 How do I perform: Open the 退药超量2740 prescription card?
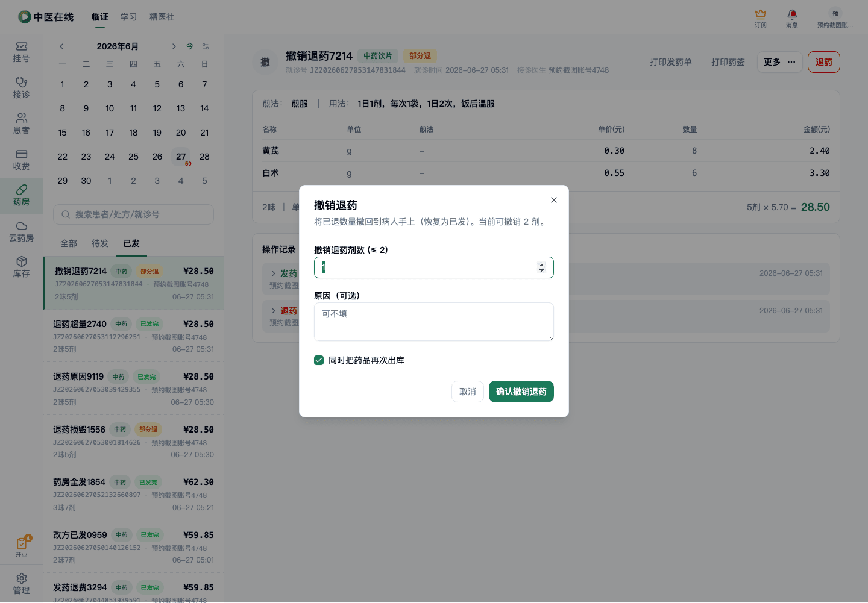134,336
